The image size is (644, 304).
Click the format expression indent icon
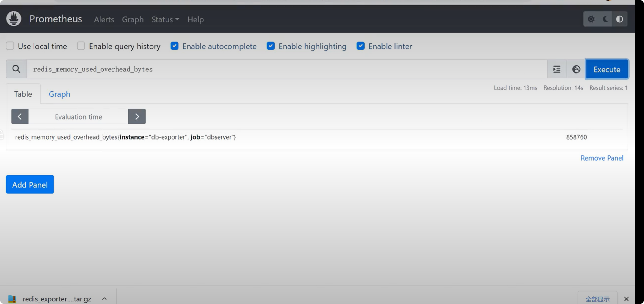coord(557,69)
